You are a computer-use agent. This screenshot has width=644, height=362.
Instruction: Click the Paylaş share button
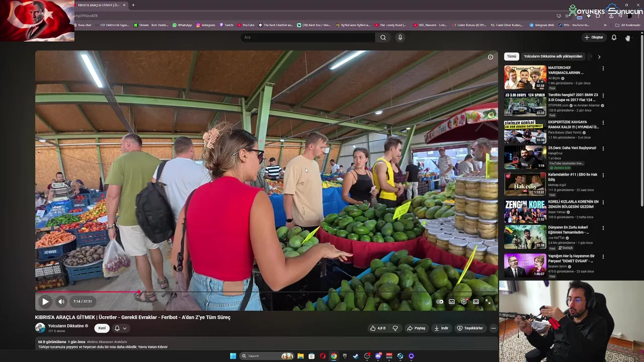click(x=416, y=328)
